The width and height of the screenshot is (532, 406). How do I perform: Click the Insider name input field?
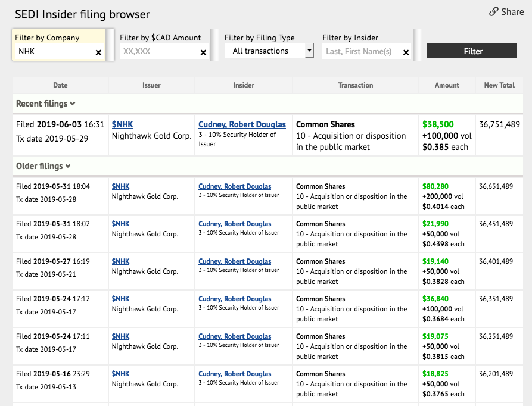pos(362,52)
